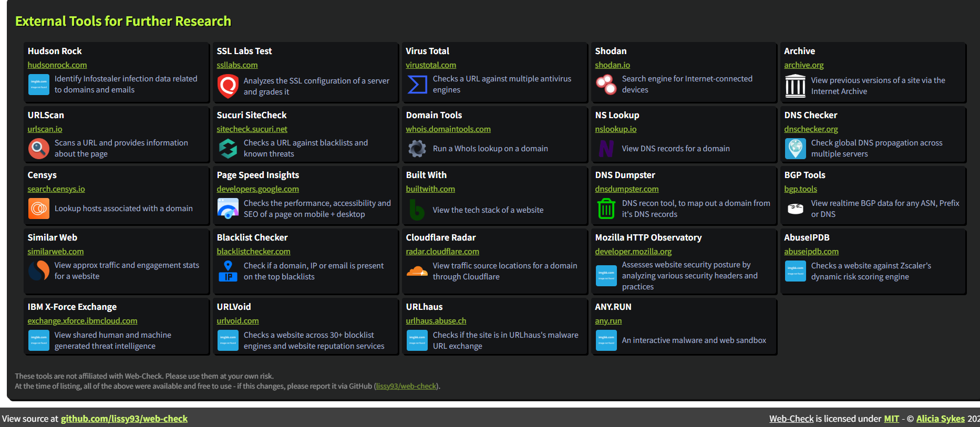Click the Hudson Rock card title
The height and width of the screenshot is (427, 980).
tap(55, 51)
